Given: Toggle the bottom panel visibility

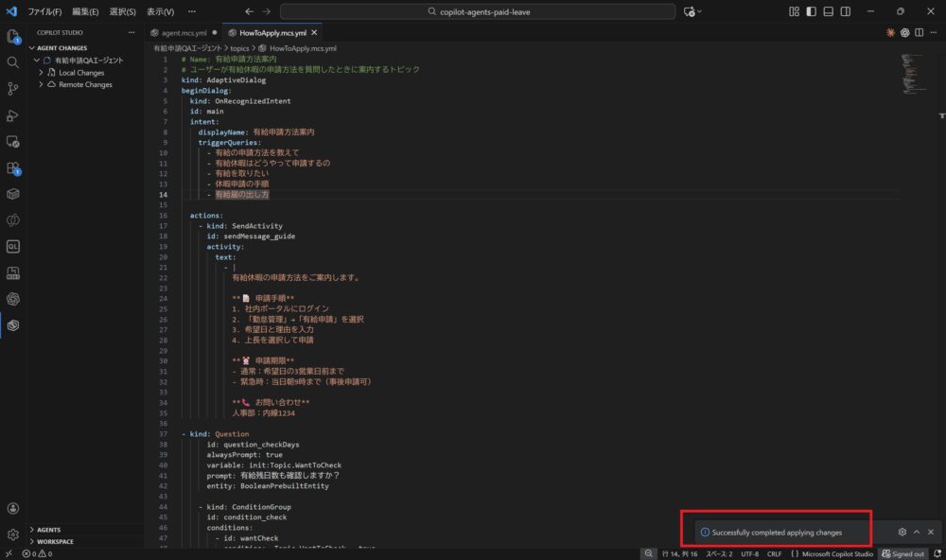Looking at the screenshot, I should tap(828, 11).
